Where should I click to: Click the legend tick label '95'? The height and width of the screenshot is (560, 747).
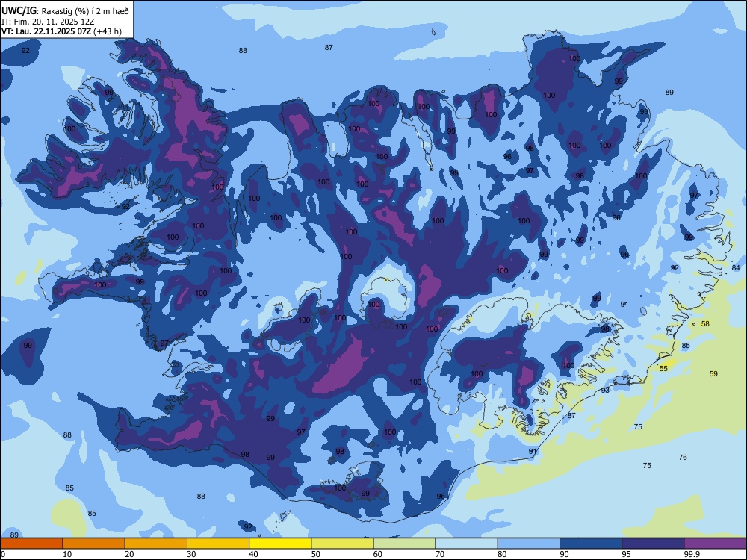(627, 554)
